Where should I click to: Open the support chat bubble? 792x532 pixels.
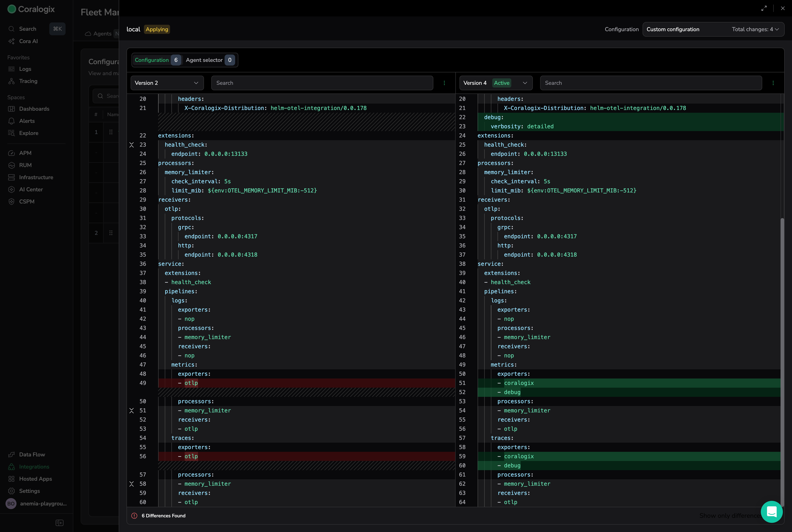click(x=772, y=512)
